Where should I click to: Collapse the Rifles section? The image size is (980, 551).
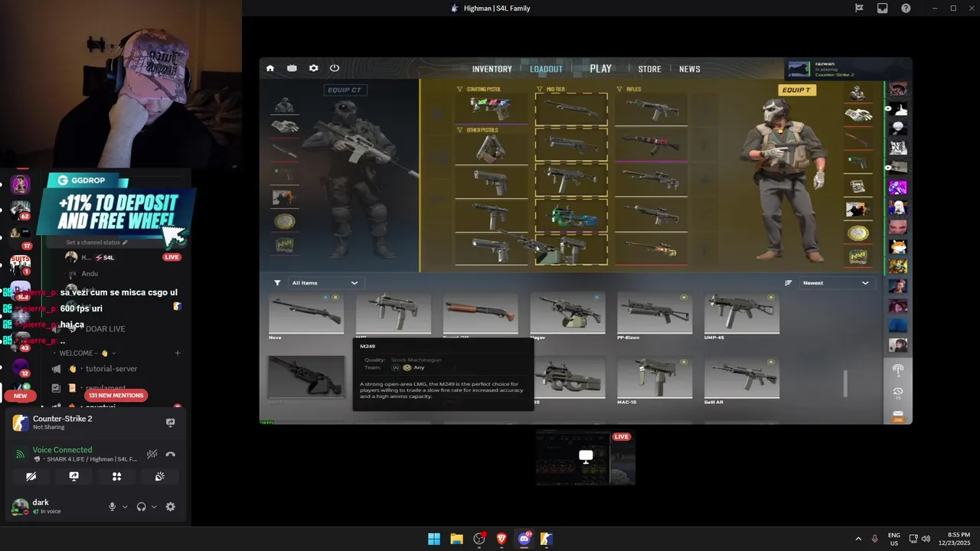coord(619,90)
